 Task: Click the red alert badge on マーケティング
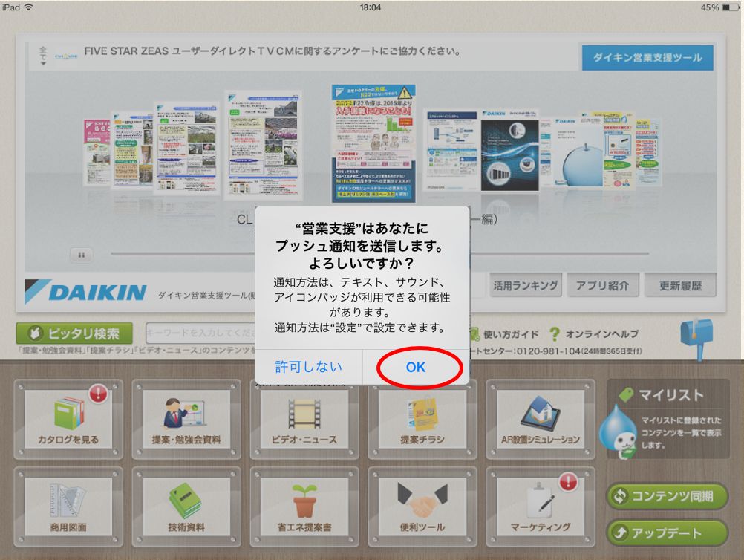pos(569,482)
